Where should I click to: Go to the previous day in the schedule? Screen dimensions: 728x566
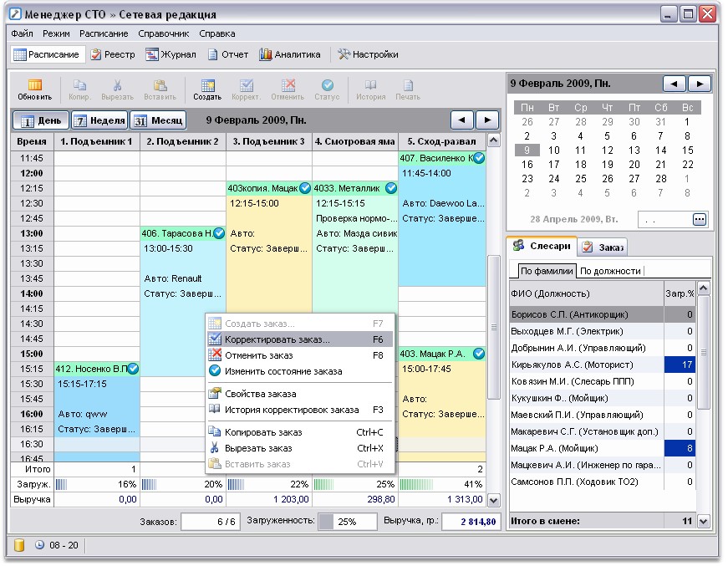(x=462, y=120)
